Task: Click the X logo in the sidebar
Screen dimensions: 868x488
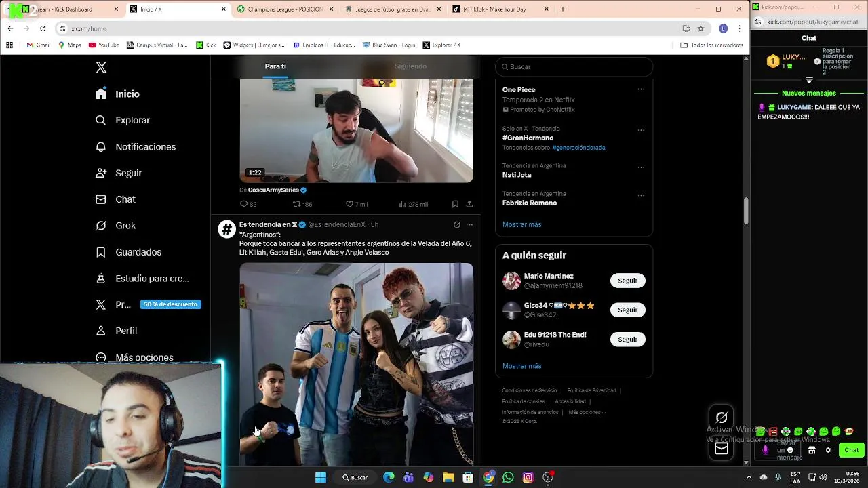Action: click(x=101, y=67)
